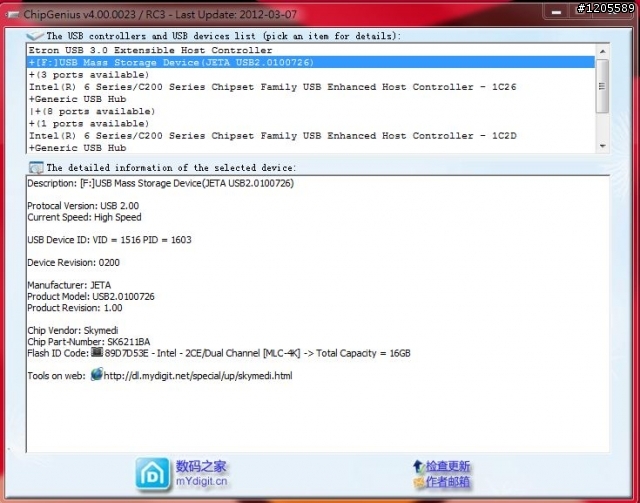Click the Manufacturer: JETA text
Image resolution: width=640 pixels, height=503 pixels.
point(69,285)
